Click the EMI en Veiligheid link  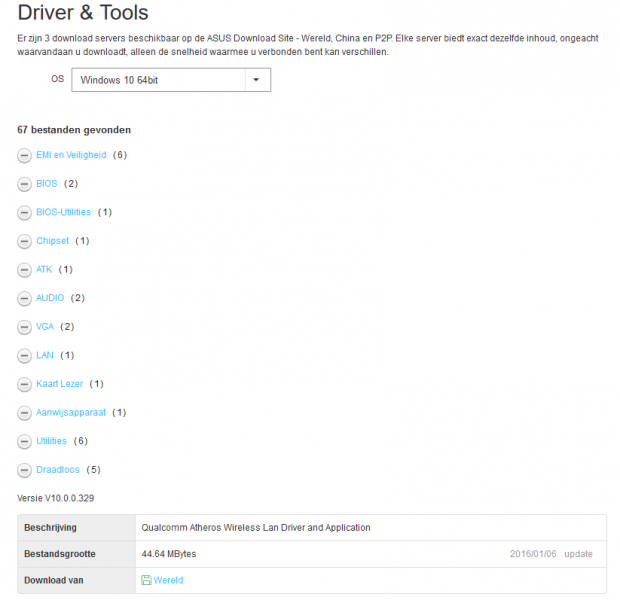(70, 155)
